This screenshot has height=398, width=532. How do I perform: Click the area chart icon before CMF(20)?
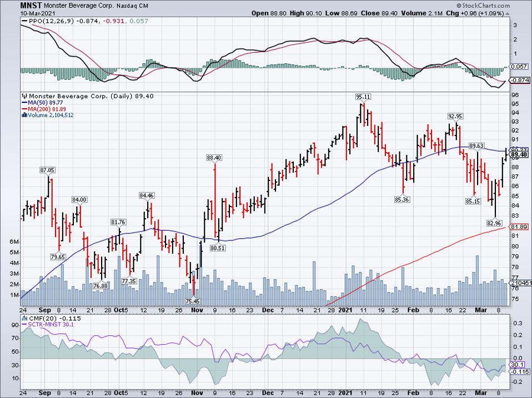coord(24,318)
